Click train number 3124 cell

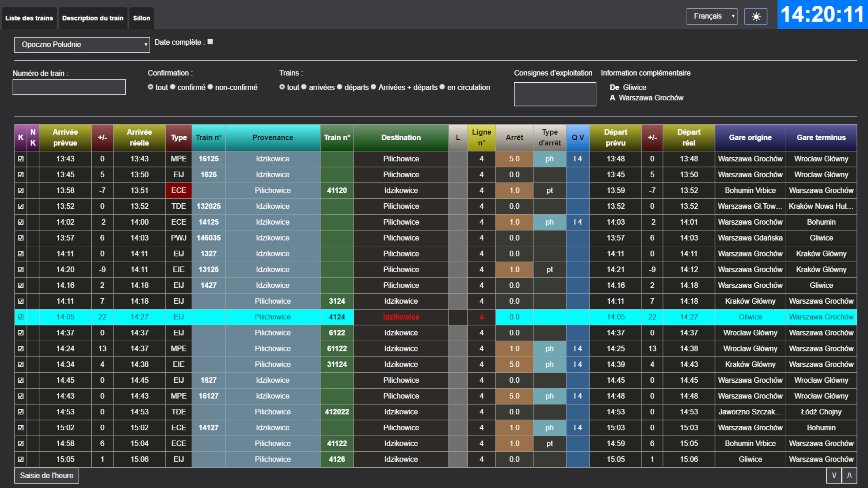tap(337, 301)
